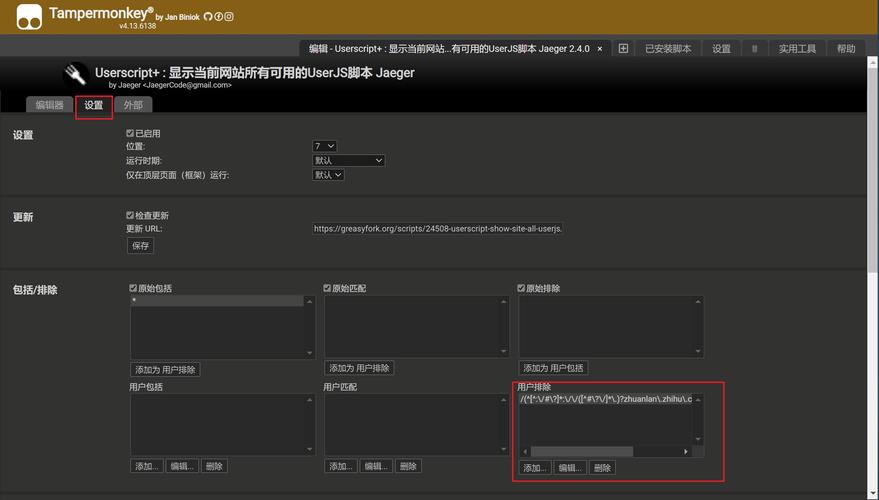Click the 保存 button
The width and height of the screenshot is (879, 500).
(x=140, y=246)
